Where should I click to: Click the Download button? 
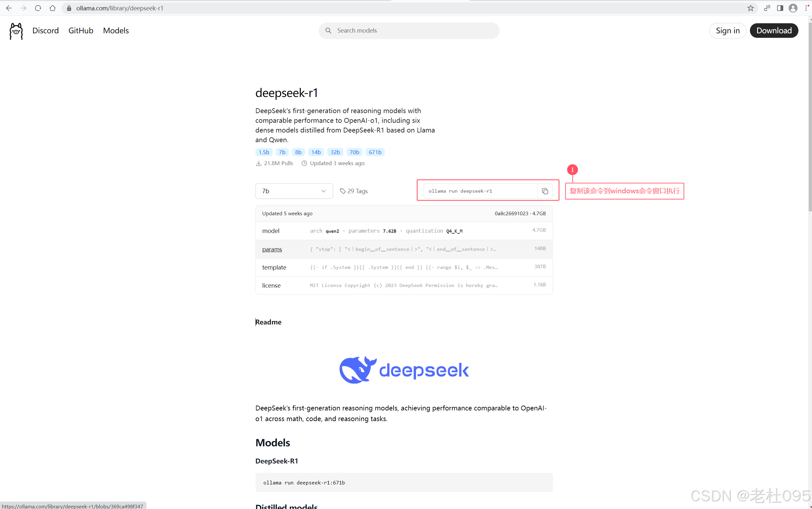(774, 31)
